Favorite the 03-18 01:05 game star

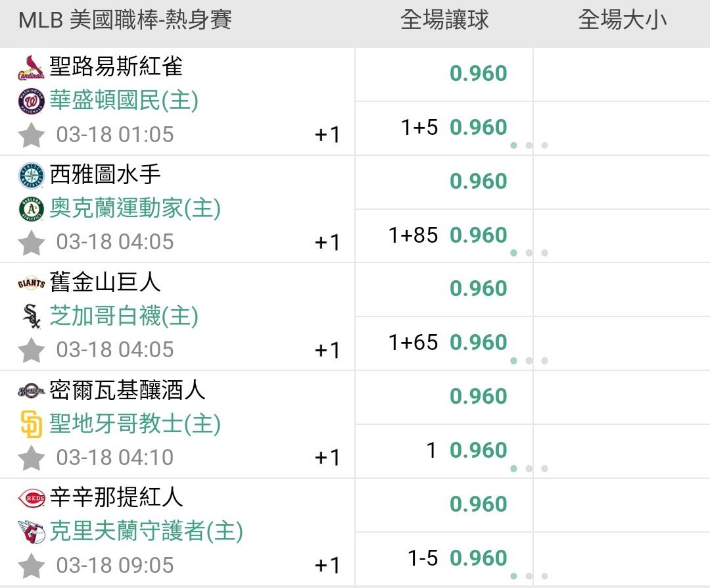(x=31, y=135)
